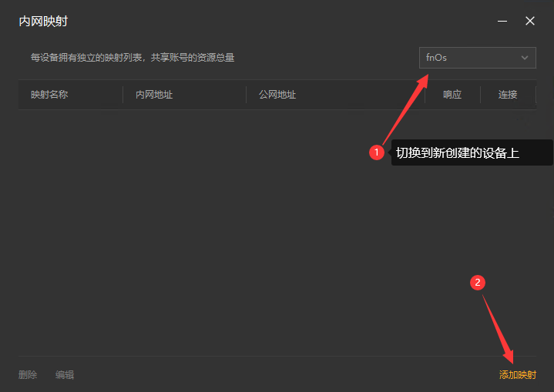Click the 内网地址 column header

tap(154, 95)
